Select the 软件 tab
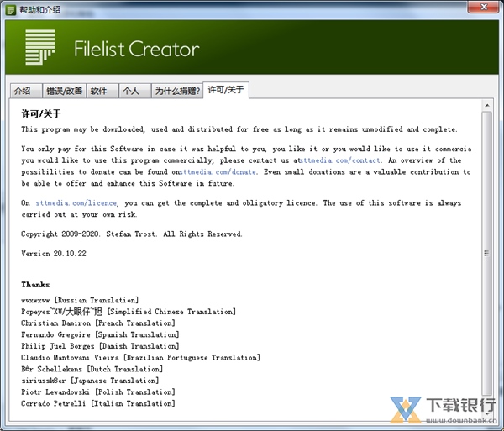This screenshot has width=504, height=431. coord(102,91)
